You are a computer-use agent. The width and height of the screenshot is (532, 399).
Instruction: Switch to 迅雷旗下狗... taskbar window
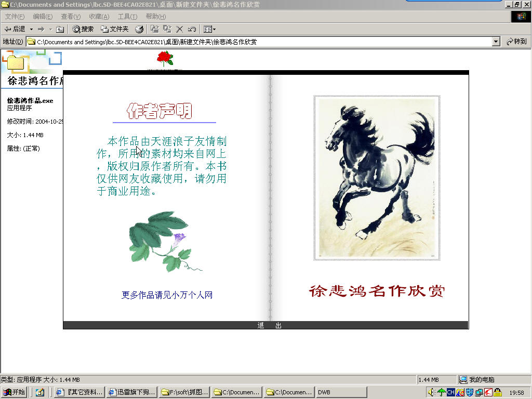132,392
